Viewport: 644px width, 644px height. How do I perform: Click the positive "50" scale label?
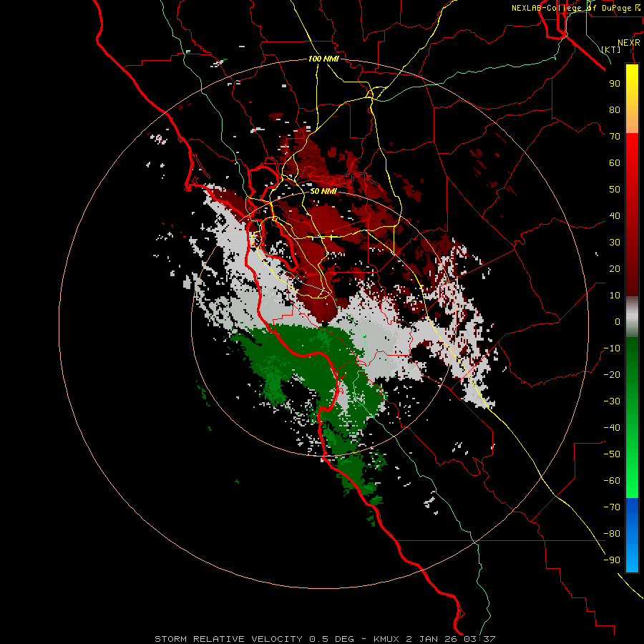[x=615, y=190]
